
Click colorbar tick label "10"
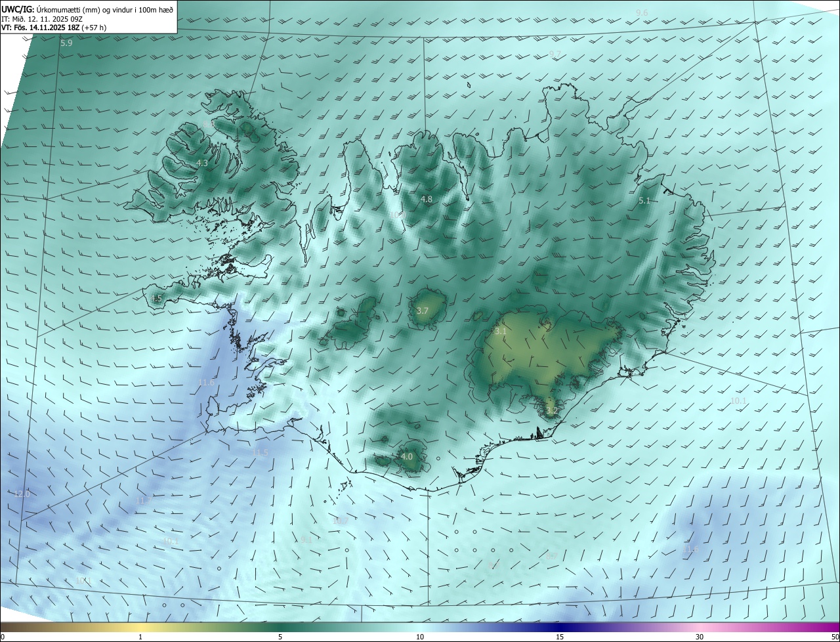coord(420,637)
